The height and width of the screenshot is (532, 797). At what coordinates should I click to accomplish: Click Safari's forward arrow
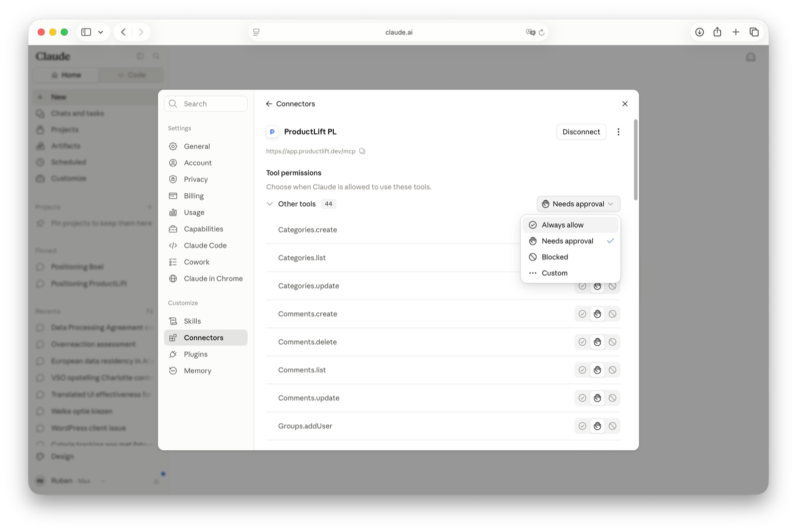tap(141, 32)
